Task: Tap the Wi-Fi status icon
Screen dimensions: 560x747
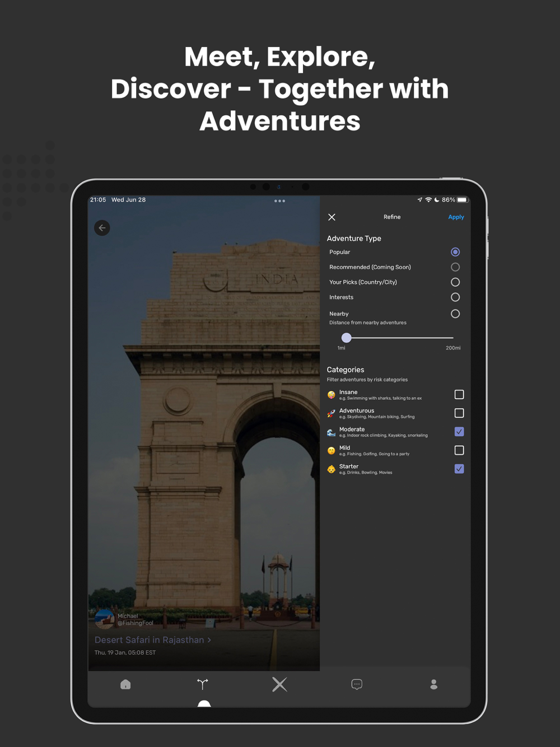Action: pos(428,200)
